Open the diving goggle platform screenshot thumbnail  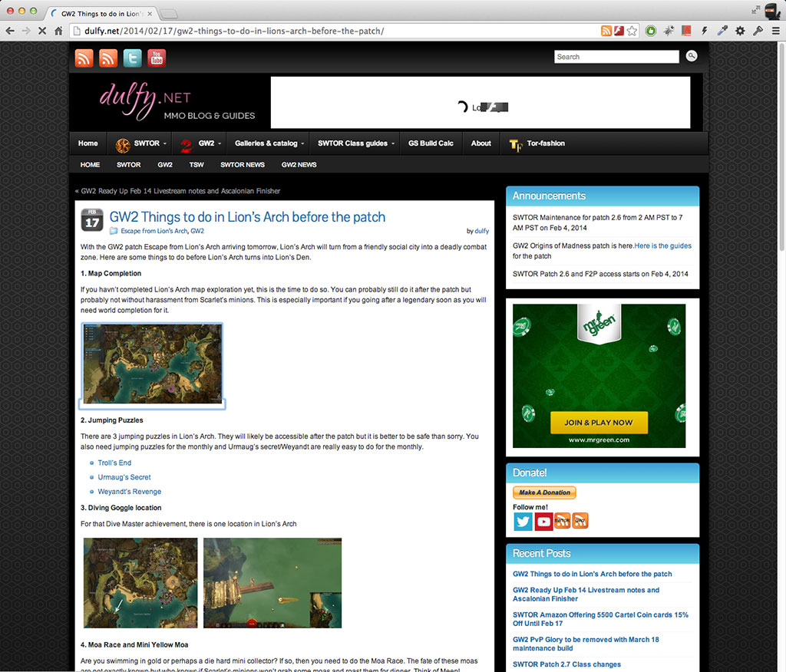click(x=272, y=583)
